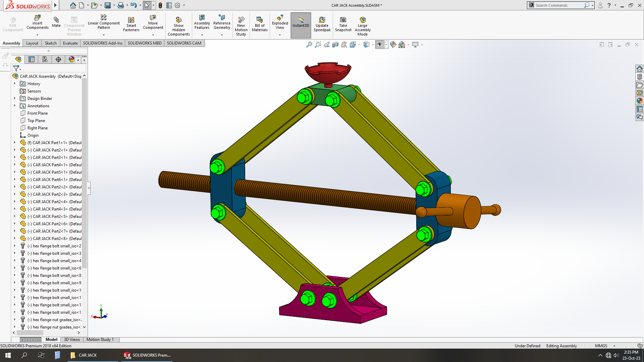Click the Mate tool icon
The width and height of the screenshot is (644, 362).
pyautogui.click(x=56, y=20)
